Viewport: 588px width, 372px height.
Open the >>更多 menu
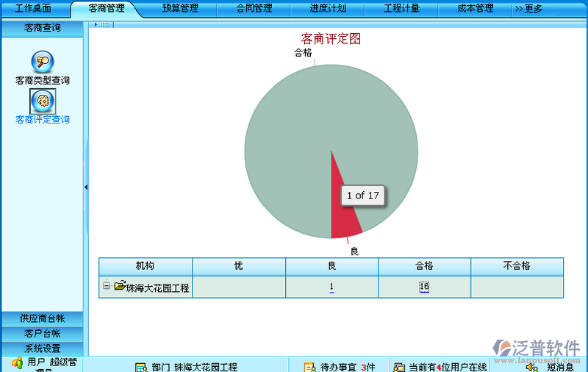tap(528, 9)
